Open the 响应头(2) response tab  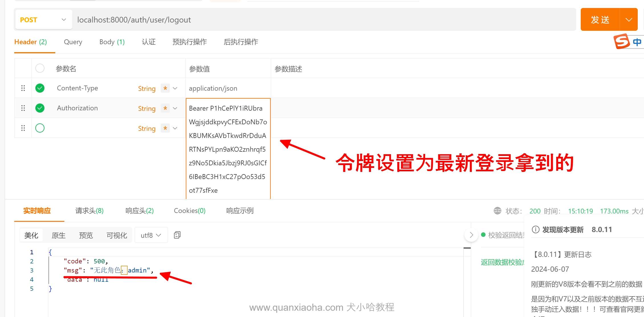[x=139, y=211]
